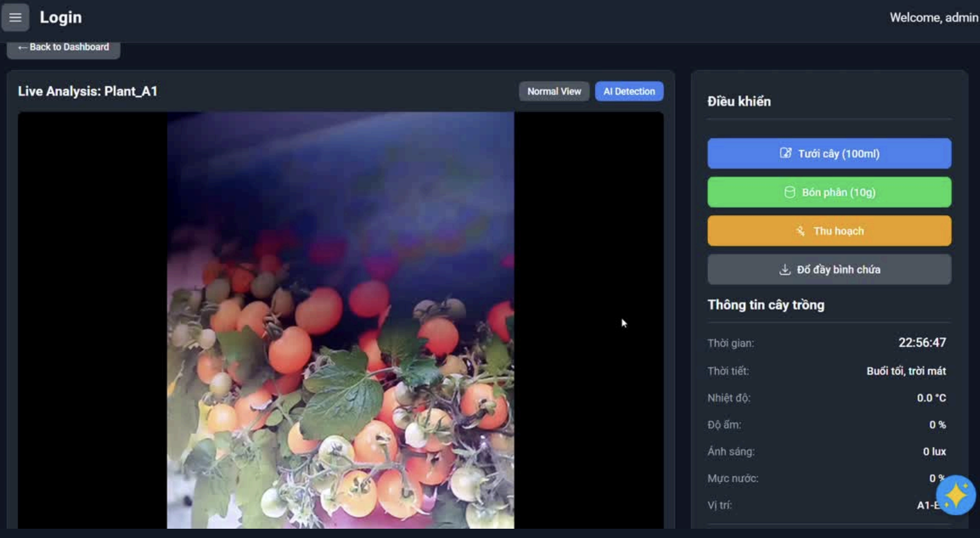Click the time value 22:56:47
Screen dimensions: 980x538
(x=922, y=343)
